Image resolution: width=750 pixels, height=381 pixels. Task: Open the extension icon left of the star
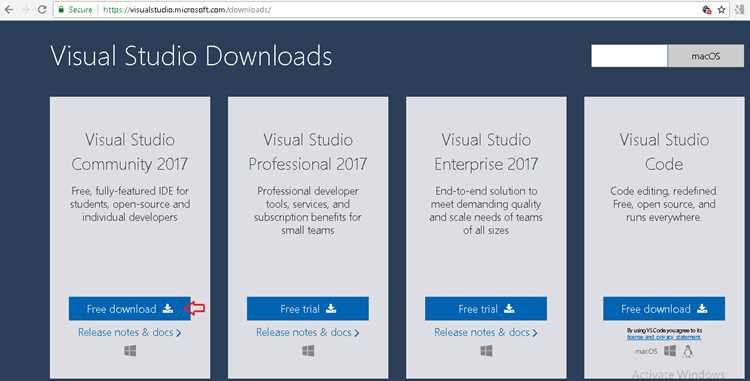point(706,10)
